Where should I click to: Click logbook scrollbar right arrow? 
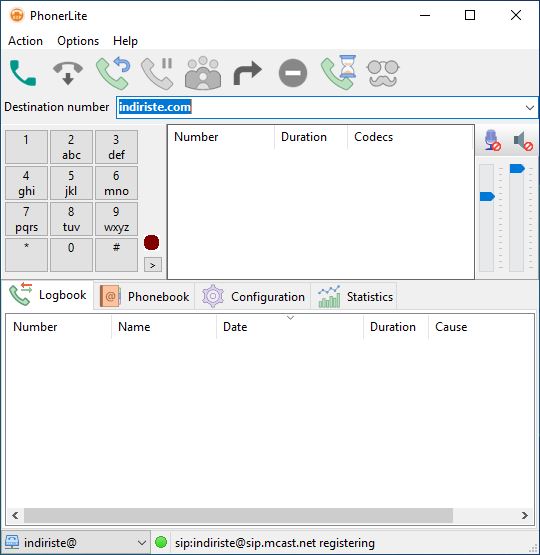(x=525, y=515)
